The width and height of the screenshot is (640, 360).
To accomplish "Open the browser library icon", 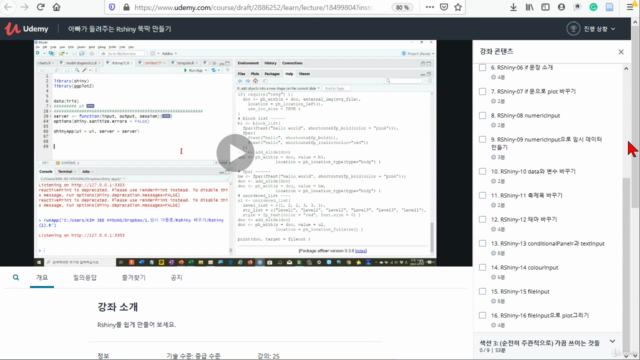I will click(529, 7).
